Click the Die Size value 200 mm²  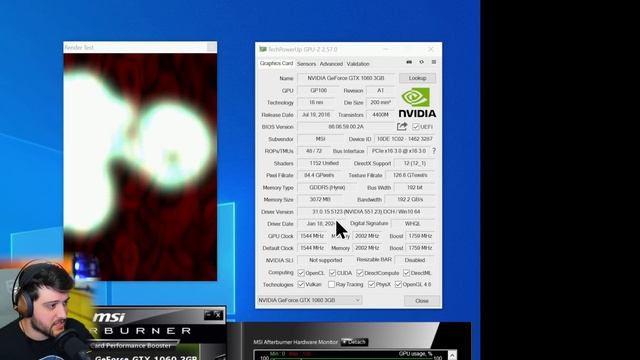coord(380,102)
